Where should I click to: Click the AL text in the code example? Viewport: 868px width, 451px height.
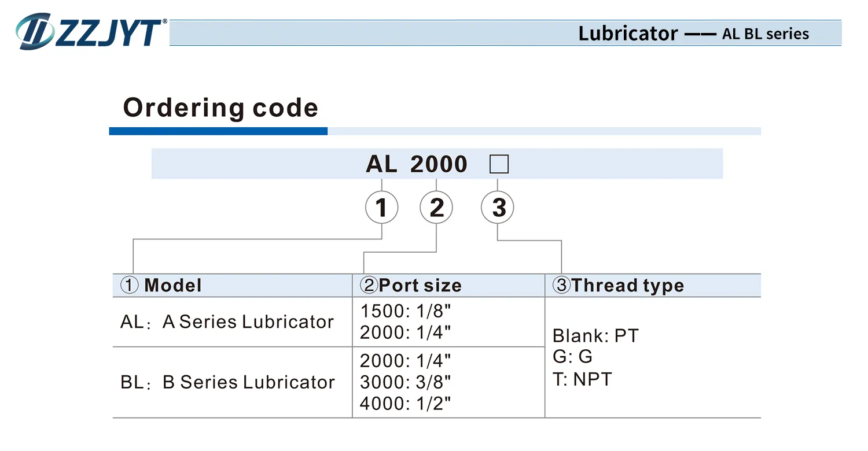point(381,164)
